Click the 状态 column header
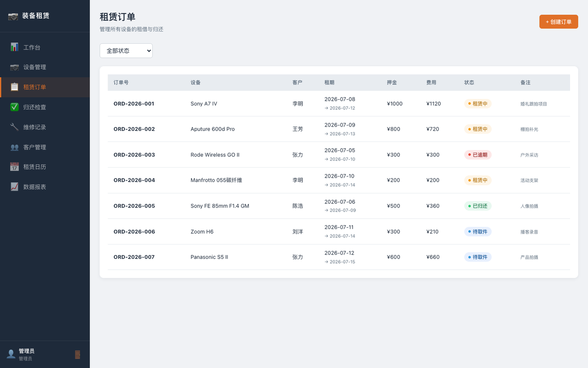Viewport: 588px width, 368px height. pyautogui.click(x=469, y=83)
